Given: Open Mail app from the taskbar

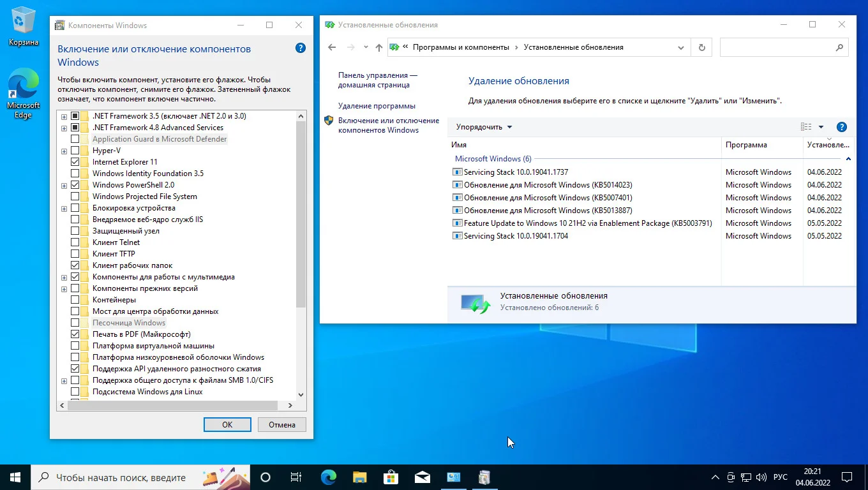Looking at the screenshot, I should pos(422,477).
